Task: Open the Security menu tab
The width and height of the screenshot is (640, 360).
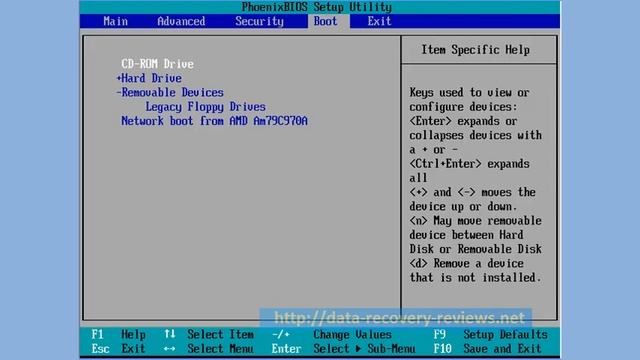Action: pyautogui.click(x=259, y=21)
